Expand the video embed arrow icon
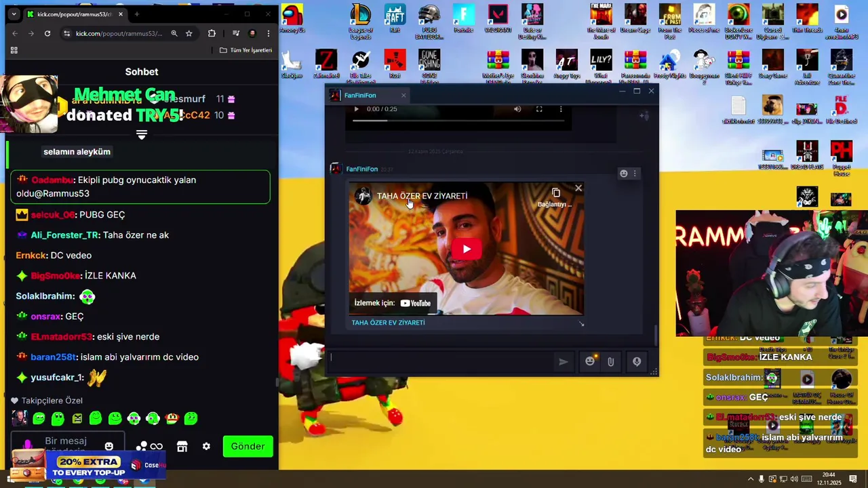 [x=581, y=324]
